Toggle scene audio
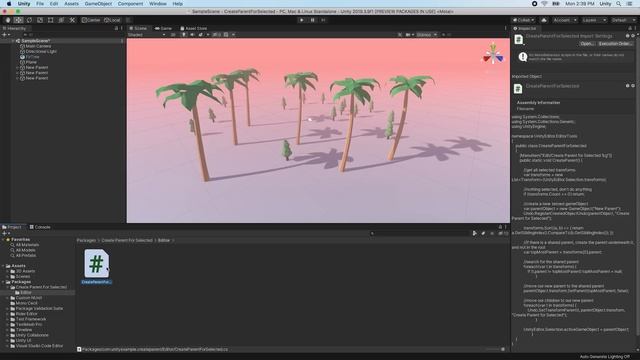640x360 pixels. (192, 35)
